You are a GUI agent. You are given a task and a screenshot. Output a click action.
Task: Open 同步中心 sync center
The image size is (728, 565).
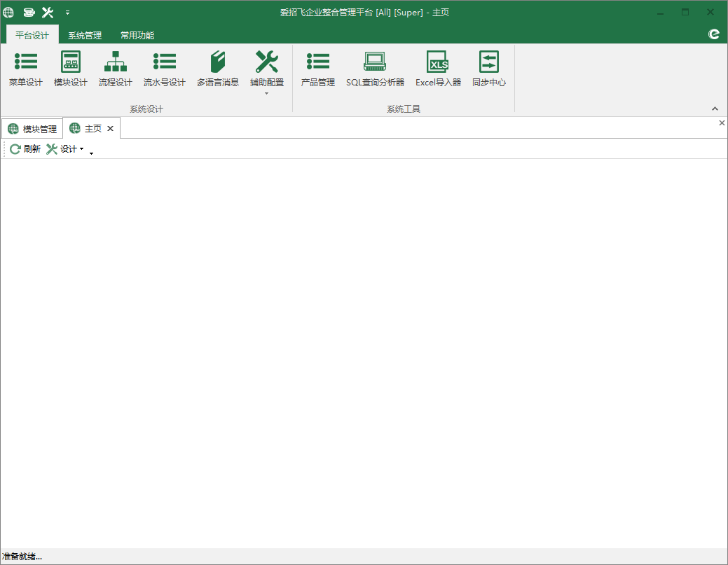[489, 69]
